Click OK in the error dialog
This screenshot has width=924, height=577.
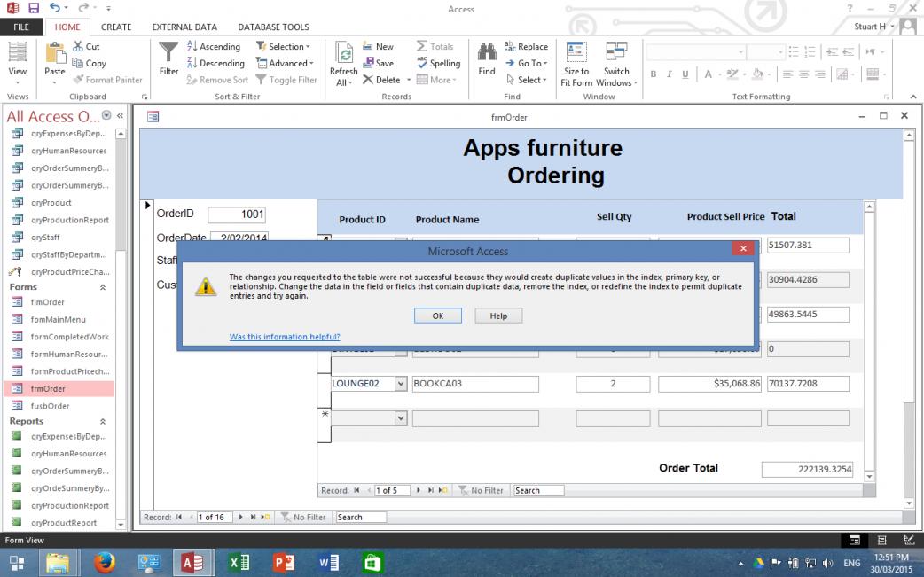coord(438,316)
